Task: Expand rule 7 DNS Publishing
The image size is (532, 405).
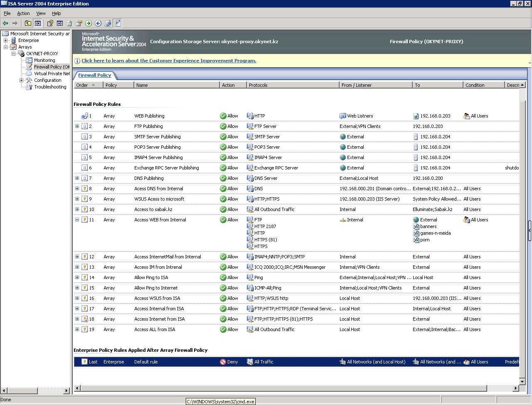Action: point(77,178)
